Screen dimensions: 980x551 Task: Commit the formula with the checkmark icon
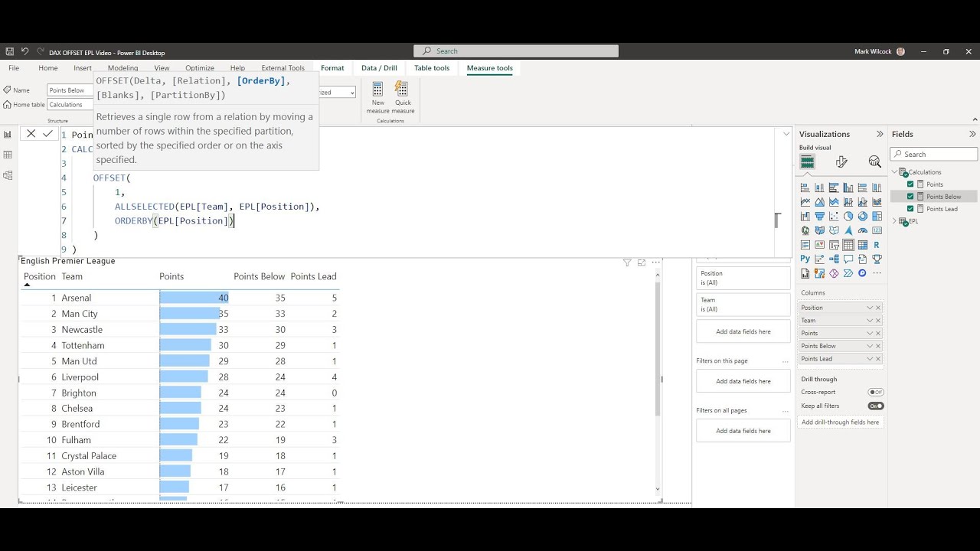47,133
